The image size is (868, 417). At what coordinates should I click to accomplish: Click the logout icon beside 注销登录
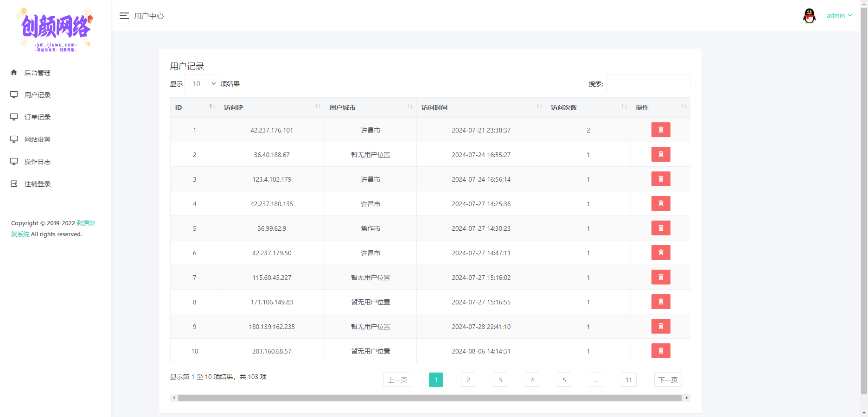(14, 184)
